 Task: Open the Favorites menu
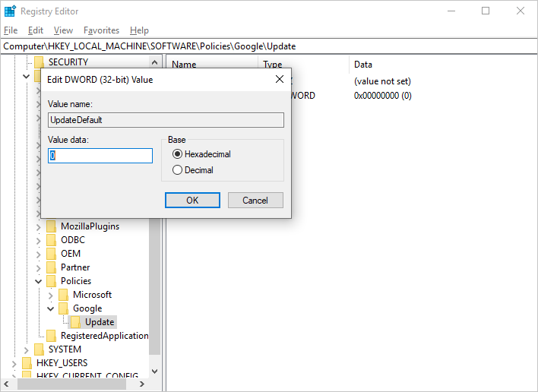pos(101,30)
